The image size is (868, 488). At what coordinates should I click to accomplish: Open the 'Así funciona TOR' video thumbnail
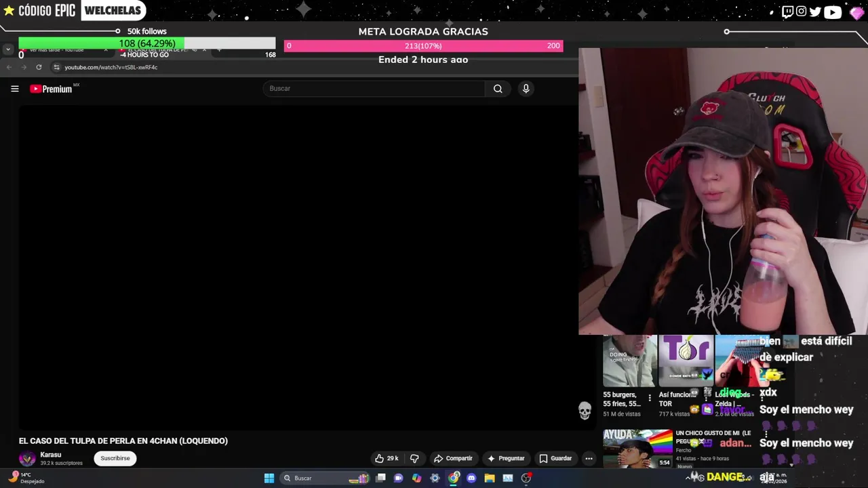[x=686, y=361]
